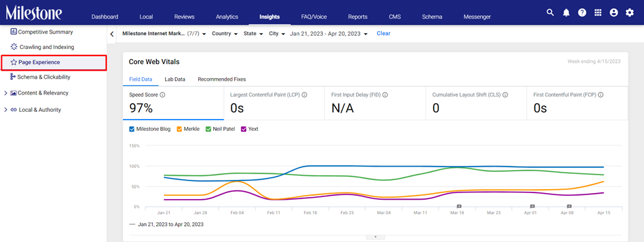Switch to the Lab Data tab

175,79
